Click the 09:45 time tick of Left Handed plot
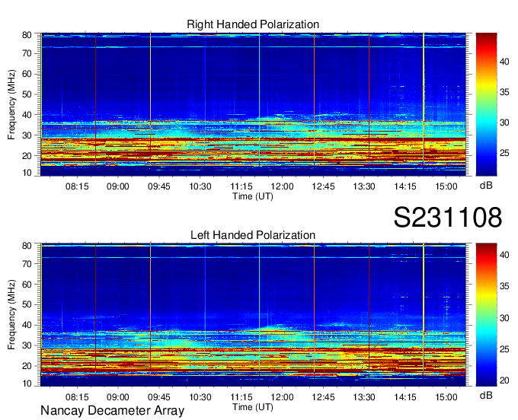518x420 pixels. (159, 396)
